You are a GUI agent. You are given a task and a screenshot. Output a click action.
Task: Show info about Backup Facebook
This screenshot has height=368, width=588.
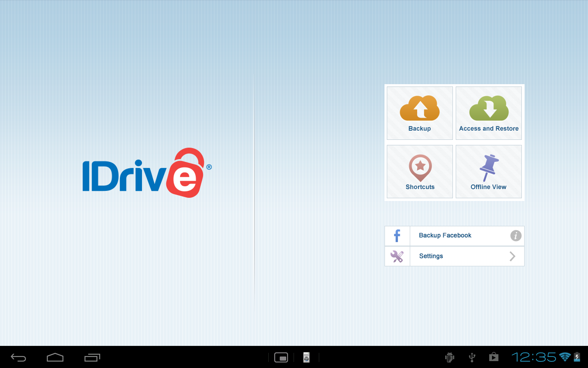[516, 236]
